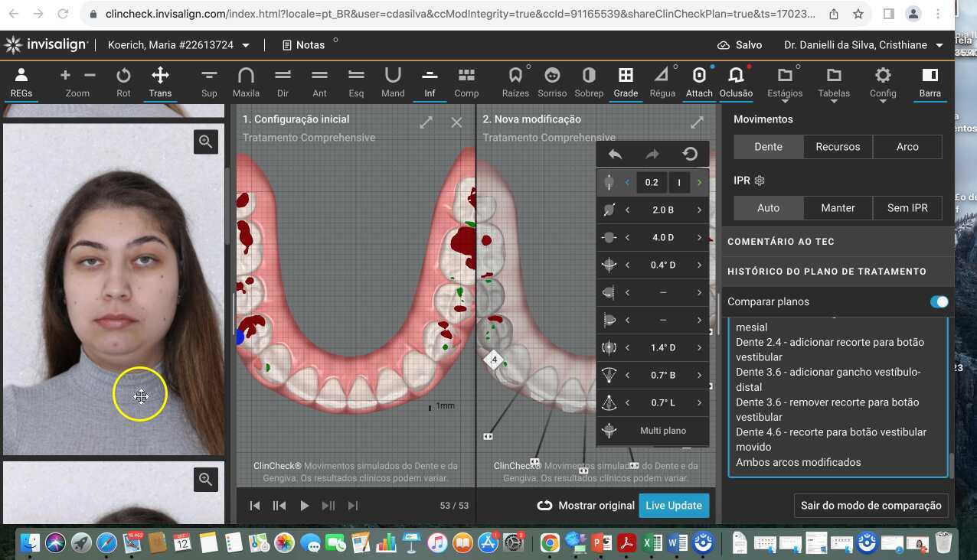
Task: Open the patient name dropdown
Action: [246, 46]
